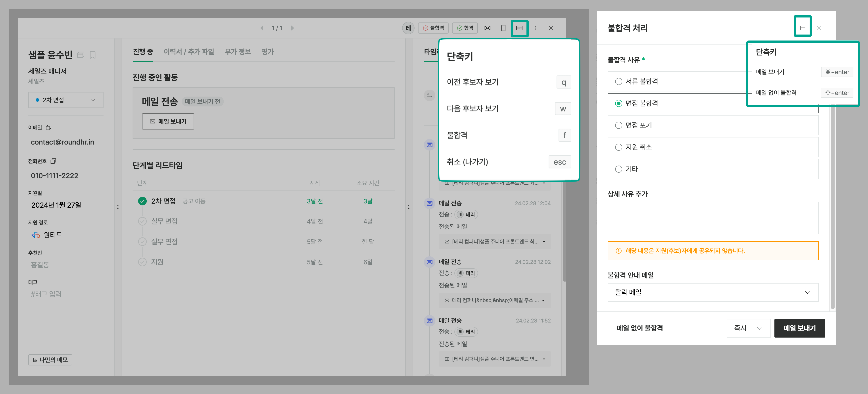Open keyboard shortcuts icon in candidate toolbar
The width and height of the screenshot is (868, 394).
click(519, 28)
